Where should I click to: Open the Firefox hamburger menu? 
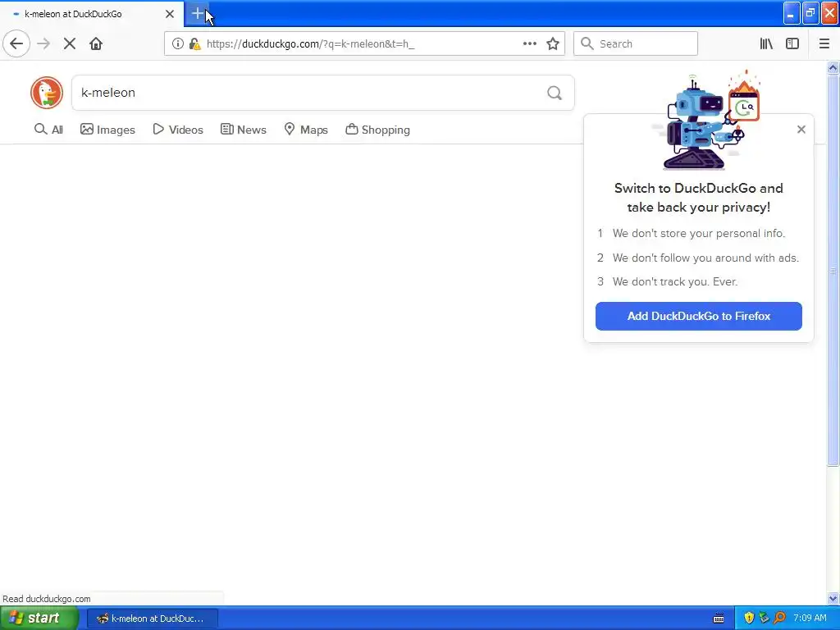coord(824,43)
